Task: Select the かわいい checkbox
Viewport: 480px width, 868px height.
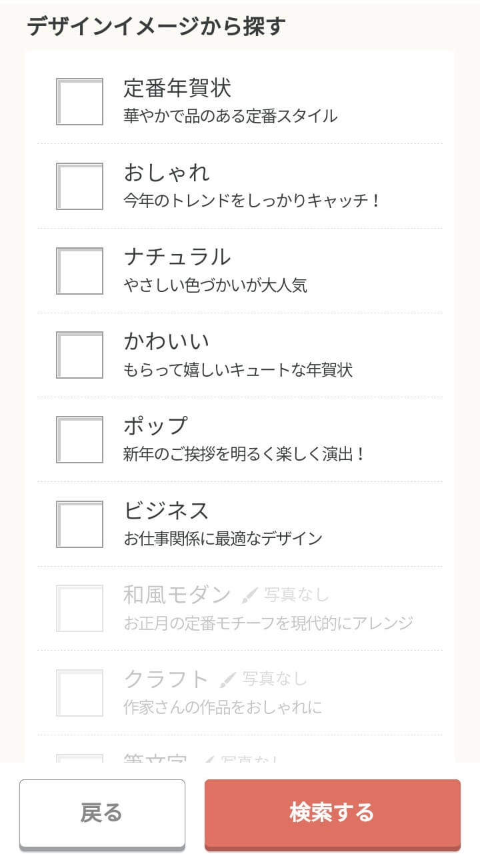Action: (x=79, y=355)
